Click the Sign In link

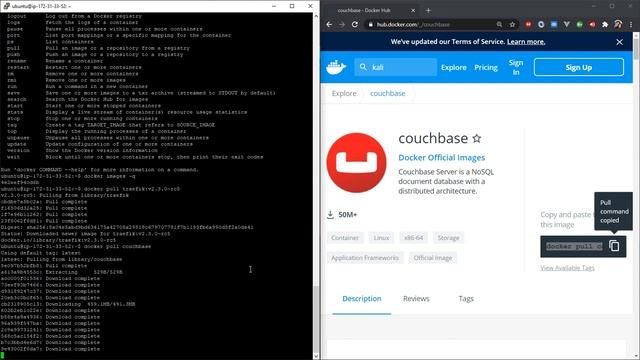tap(516, 67)
